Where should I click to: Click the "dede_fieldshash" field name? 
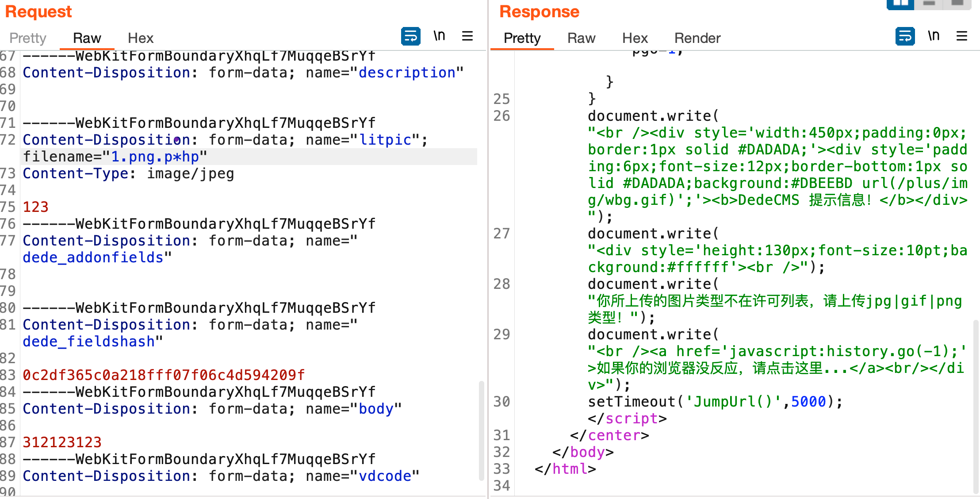(88, 342)
